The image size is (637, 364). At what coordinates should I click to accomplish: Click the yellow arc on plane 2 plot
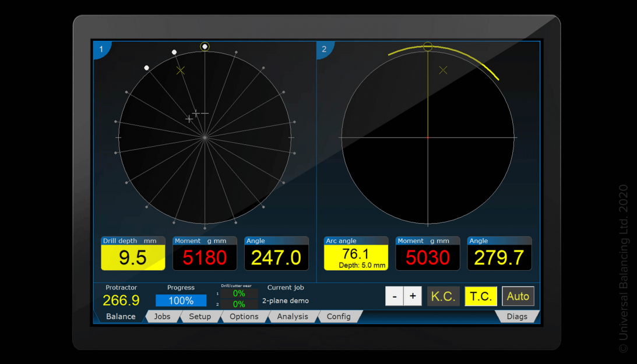click(x=472, y=56)
